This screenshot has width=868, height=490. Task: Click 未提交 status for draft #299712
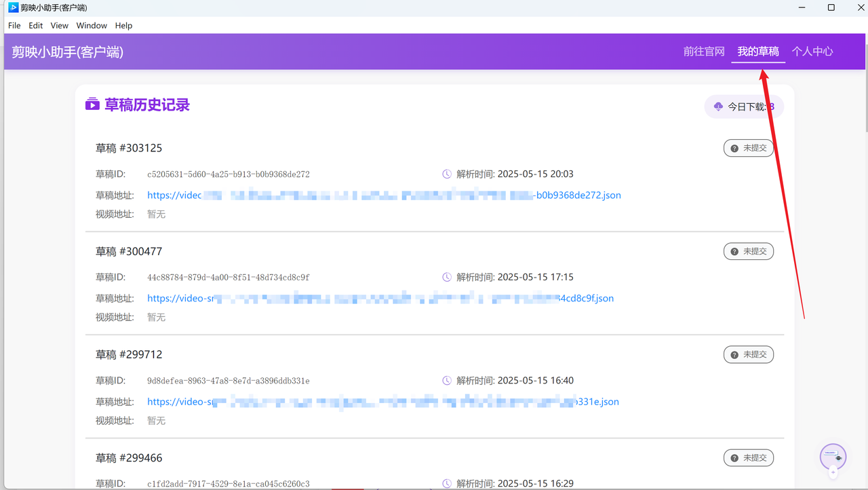pyautogui.click(x=749, y=354)
